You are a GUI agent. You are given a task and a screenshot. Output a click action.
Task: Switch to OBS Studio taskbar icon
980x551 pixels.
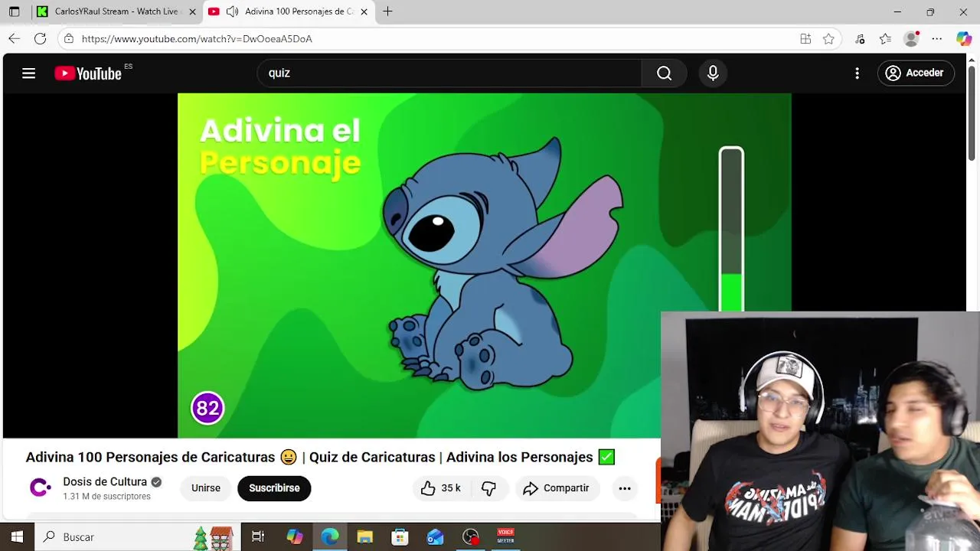click(x=470, y=537)
